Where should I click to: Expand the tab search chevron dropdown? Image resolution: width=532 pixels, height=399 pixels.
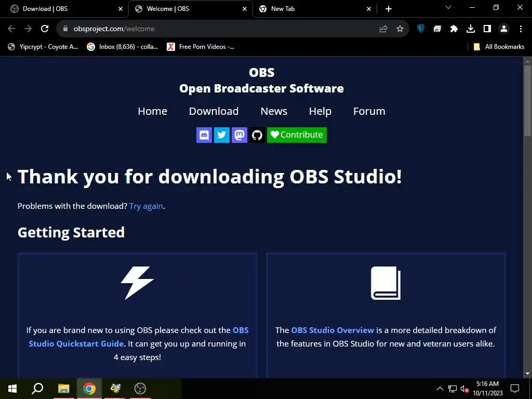click(448, 7)
